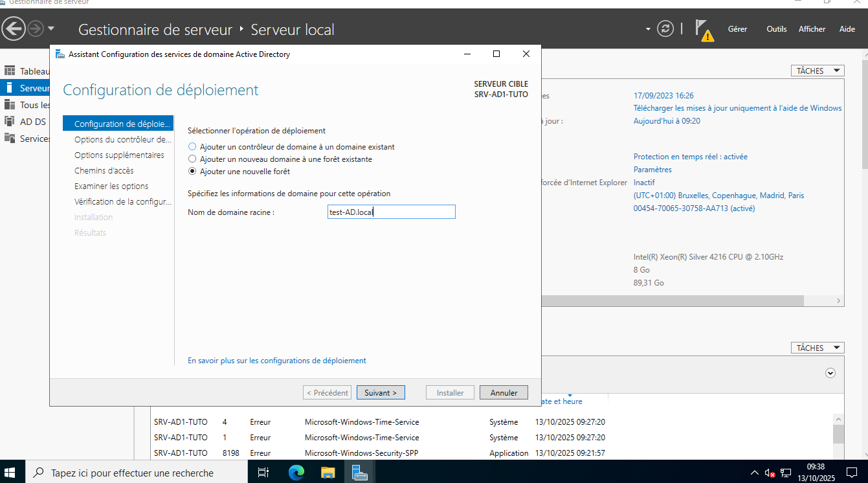
Task: Expand the events panel chevron button
Action: pyautogui.click(x=830, y=373)
